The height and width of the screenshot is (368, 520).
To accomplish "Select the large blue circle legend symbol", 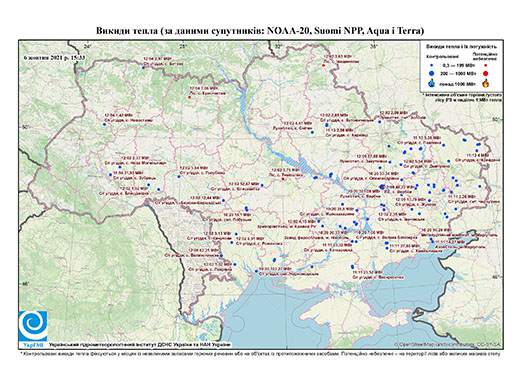I will click(431, 73).
